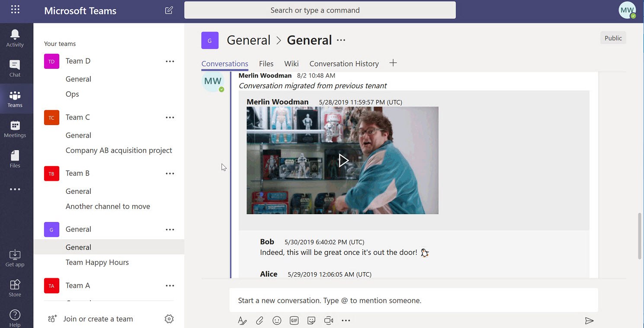The width and height of the screenshot is (644, 328).
Task: Click the Format text icon
Action: click(242, 321)
